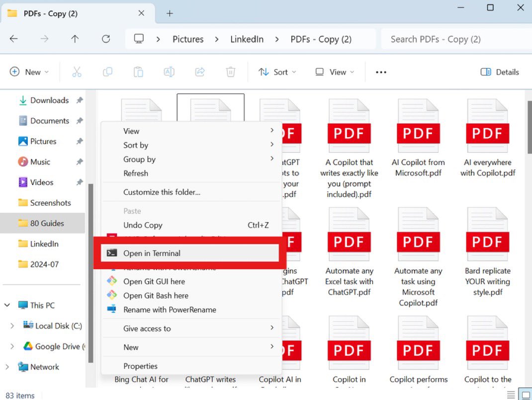Open the View dropdown in toolbar

pos(335,72)
